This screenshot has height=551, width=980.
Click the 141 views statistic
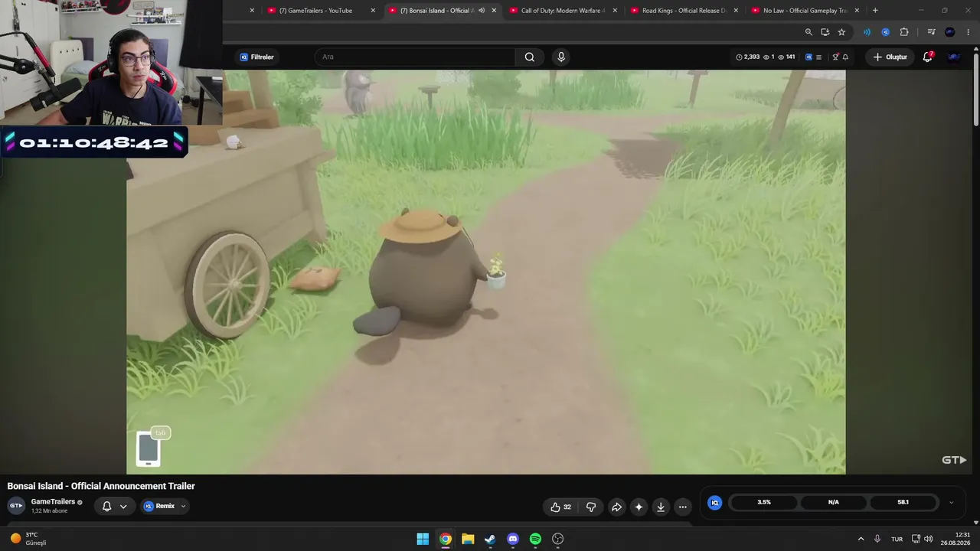pos(786,57)
